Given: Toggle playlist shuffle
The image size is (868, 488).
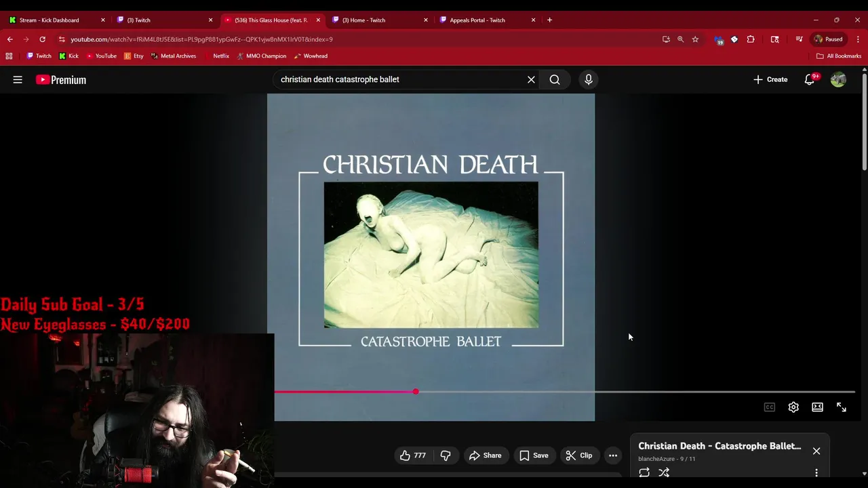Looking at the screenshot, I should click(664, 472).
